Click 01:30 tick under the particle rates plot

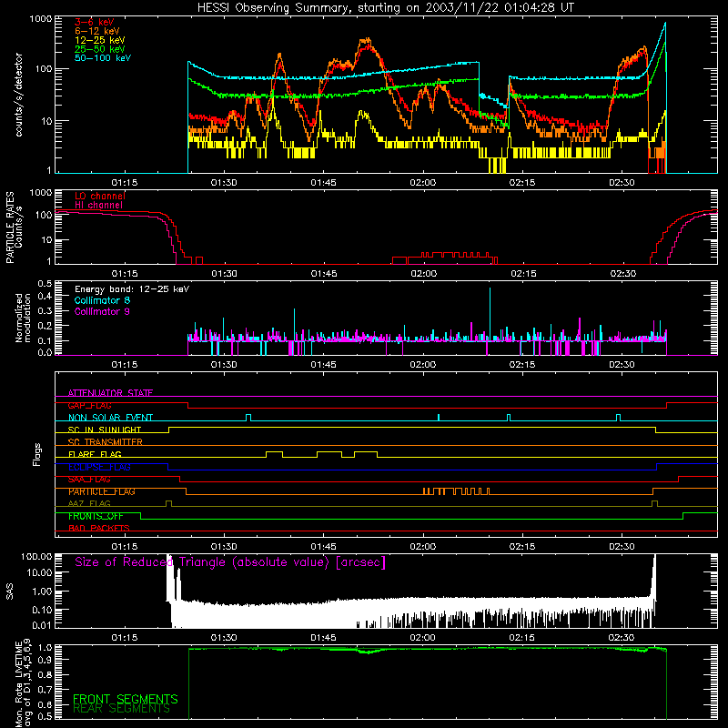(x=224, y=274)
